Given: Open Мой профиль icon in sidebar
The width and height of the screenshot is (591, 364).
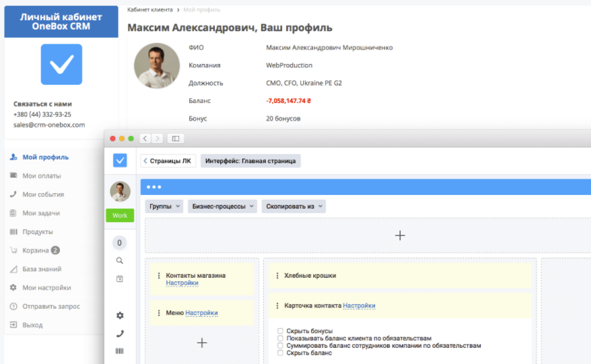Looking at the screenshot, I should 13,157.
